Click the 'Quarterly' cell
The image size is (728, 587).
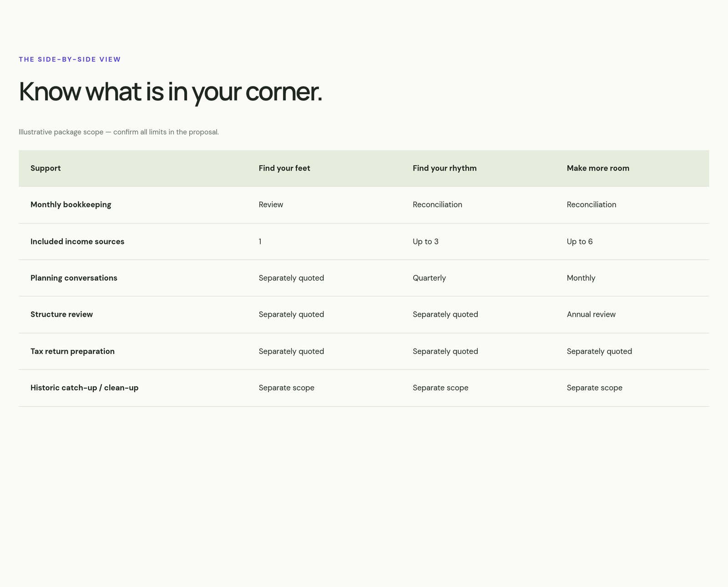coord(429,278)
